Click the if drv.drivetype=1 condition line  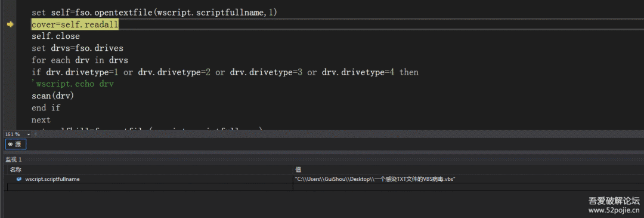225,72
